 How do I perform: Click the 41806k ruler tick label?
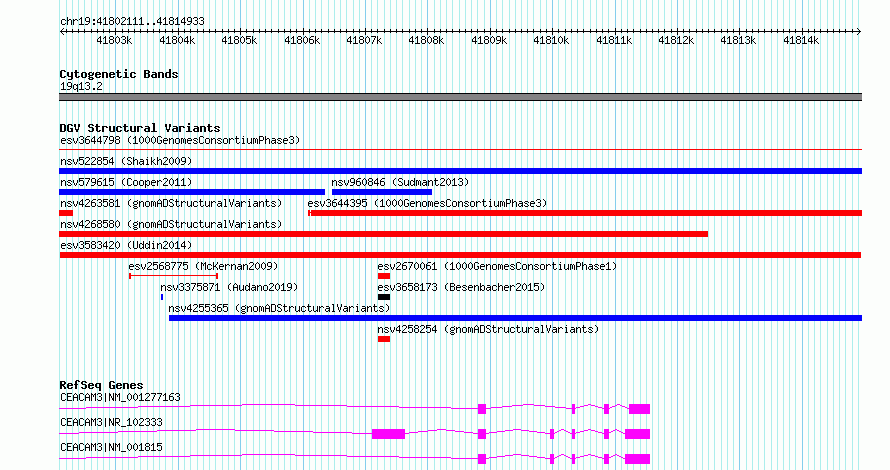302,40
